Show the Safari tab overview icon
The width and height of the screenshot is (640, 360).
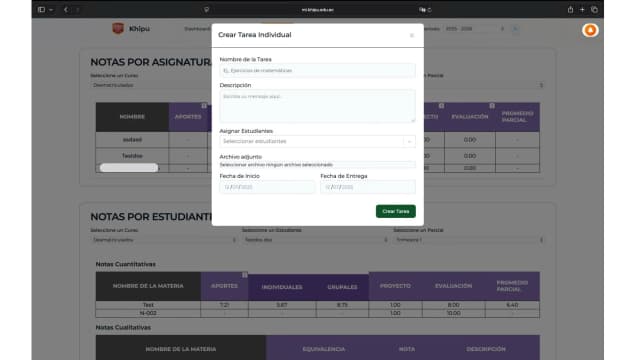594,9
